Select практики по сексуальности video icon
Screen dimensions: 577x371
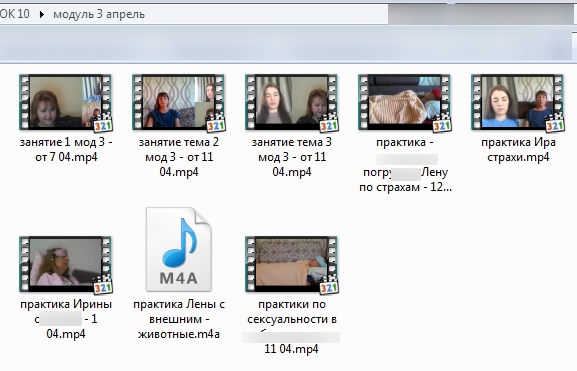click(x=291, y=265)
